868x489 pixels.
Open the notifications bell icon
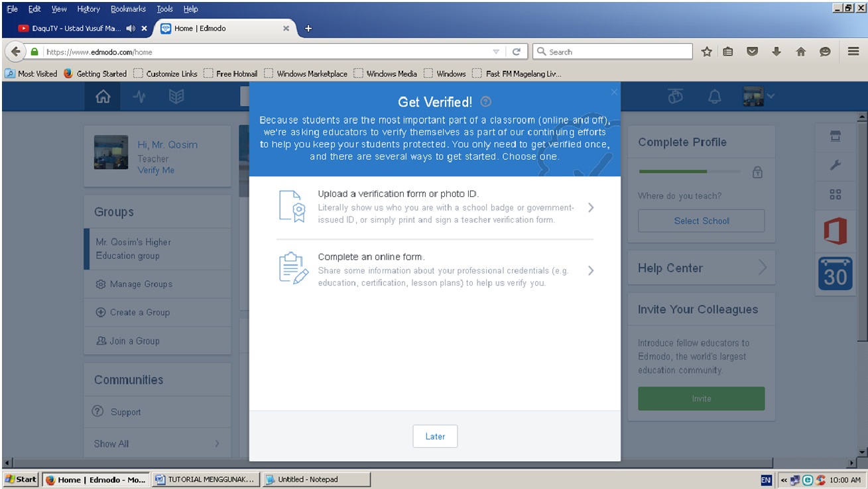coord(714,97)
